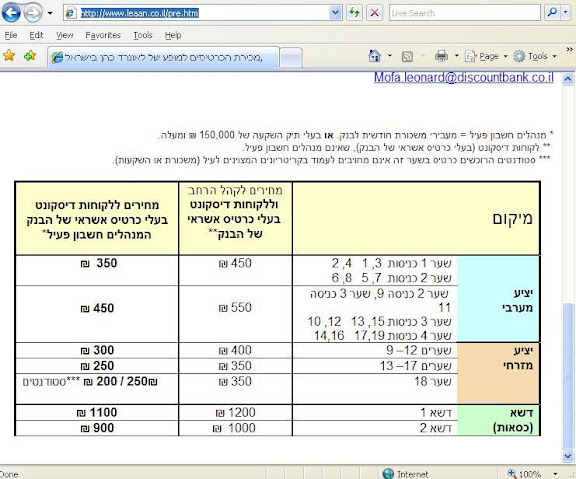
Task: Click the Home page icon
Action: point(374,56)
